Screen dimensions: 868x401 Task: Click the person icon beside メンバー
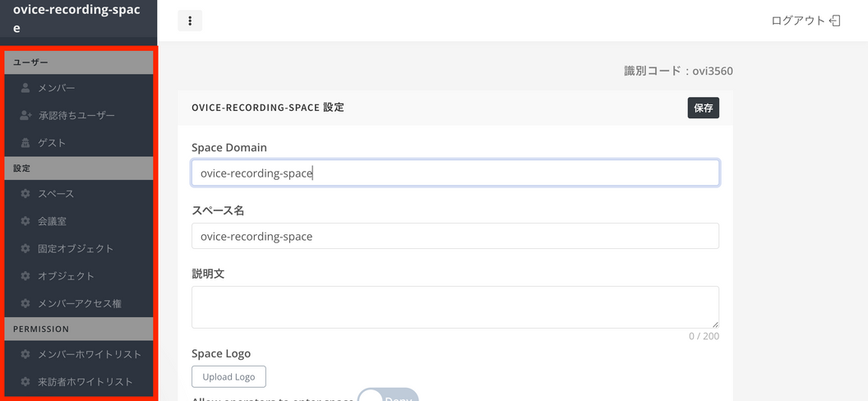[x=25, y=87]
